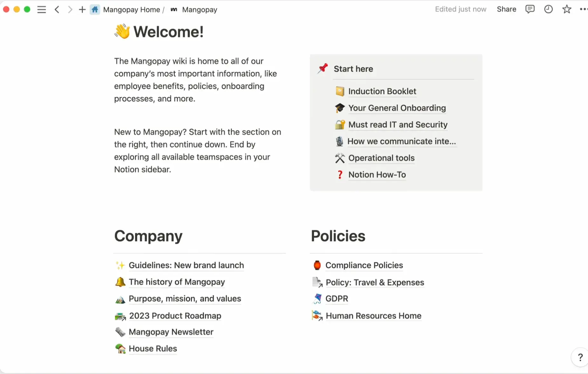The width and height of the screenshot is (588, 374).
Task: Go forward with the right arrow
Action: click(70, 10)
